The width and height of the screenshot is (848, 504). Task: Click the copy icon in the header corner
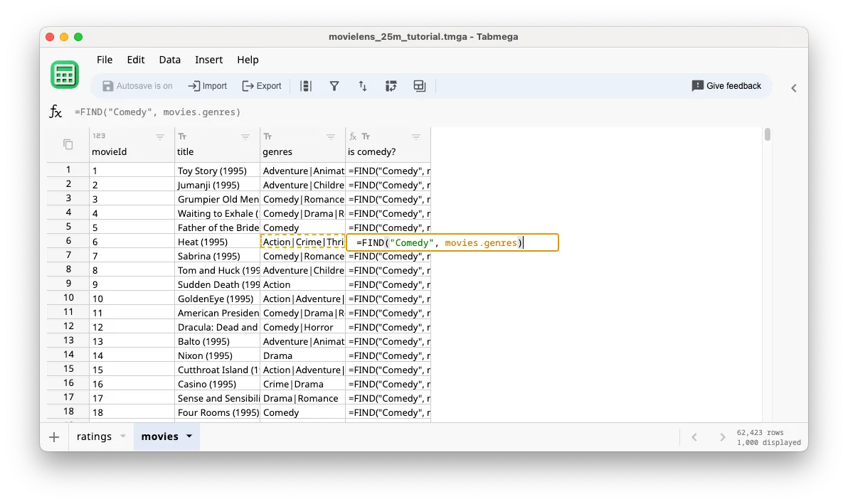67,143
